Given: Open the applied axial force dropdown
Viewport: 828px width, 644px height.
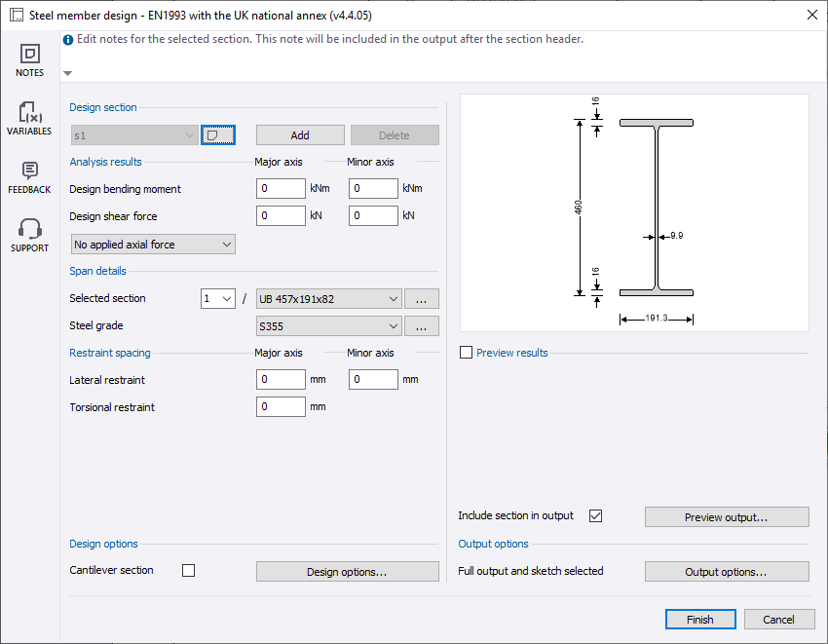Looking at the screenshot, I should [153, 245].
